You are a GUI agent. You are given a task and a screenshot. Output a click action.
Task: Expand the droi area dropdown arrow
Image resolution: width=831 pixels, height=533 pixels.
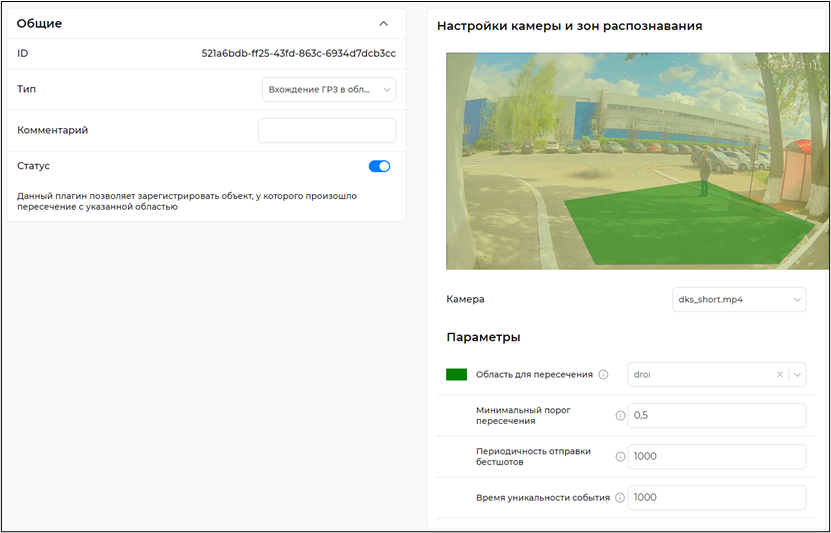797,375
